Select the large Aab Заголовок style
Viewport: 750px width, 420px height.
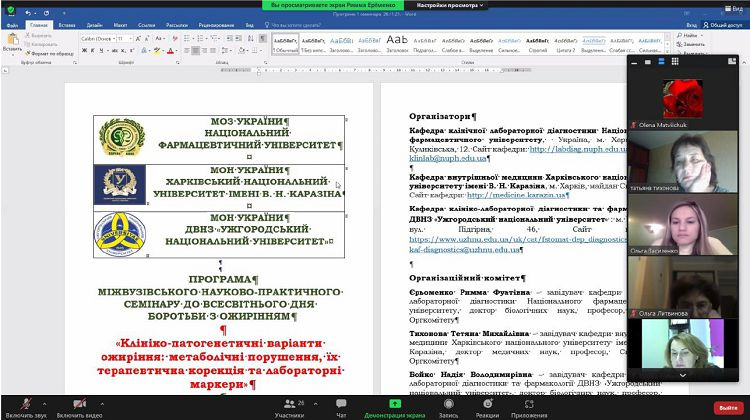(397, 44)
